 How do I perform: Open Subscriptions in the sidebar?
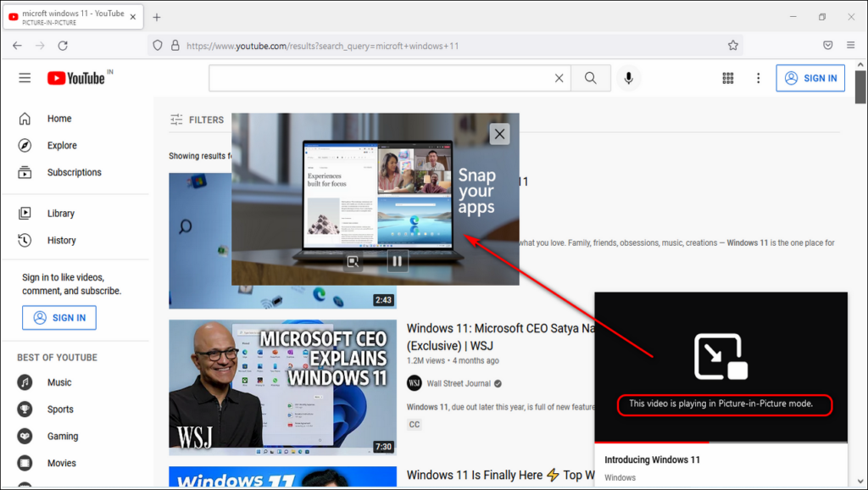pos(75,172)
